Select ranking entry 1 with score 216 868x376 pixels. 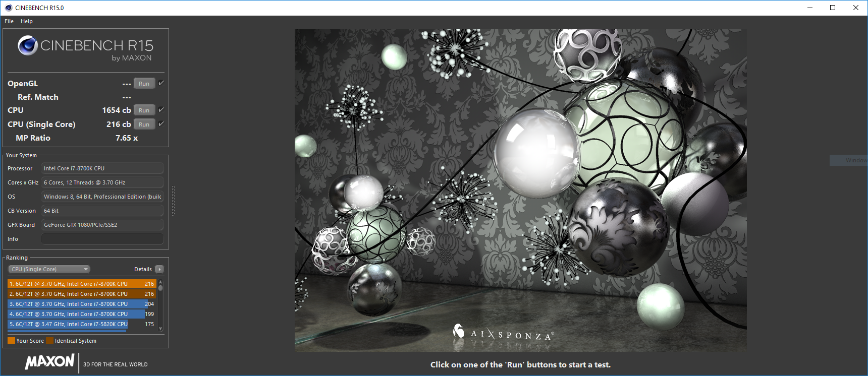click(82, 284)
